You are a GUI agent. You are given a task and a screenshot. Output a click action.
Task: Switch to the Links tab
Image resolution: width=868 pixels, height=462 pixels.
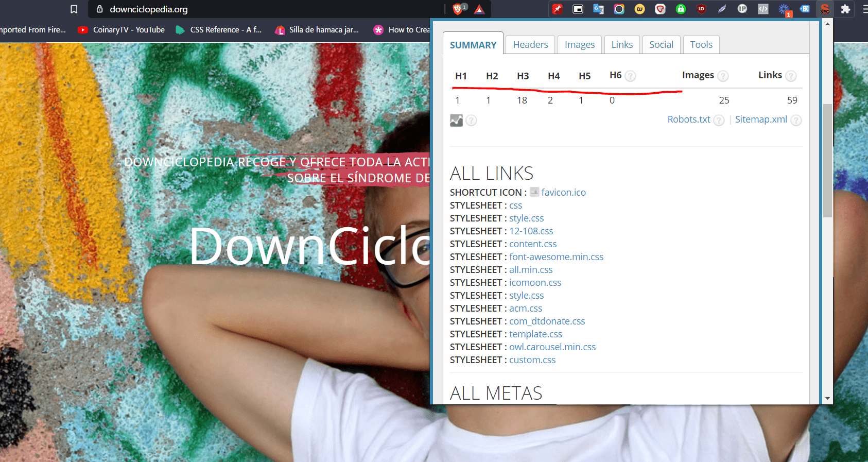click(x=622, y=45)
